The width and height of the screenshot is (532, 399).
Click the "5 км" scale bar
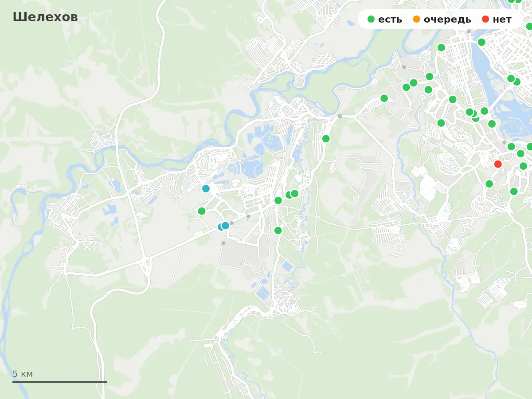pyautogui.click(x=59, y=376)
